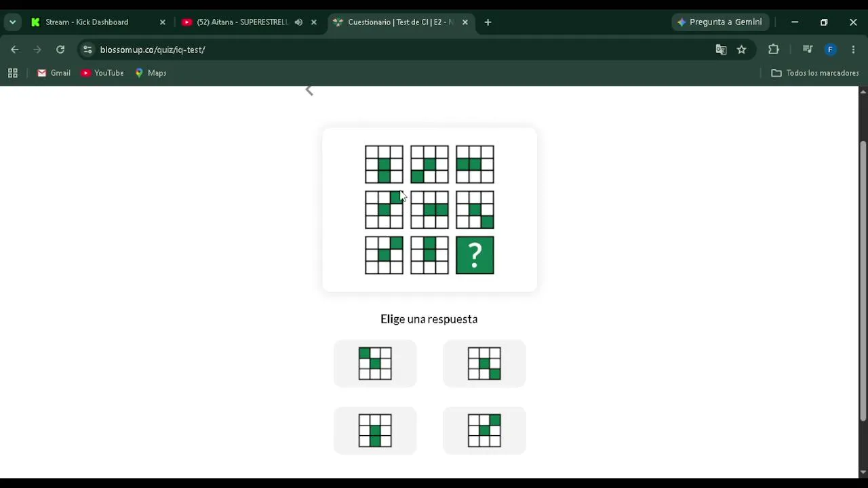
Task: Select answer with center and bottom-right green
Action: point(484,363)
